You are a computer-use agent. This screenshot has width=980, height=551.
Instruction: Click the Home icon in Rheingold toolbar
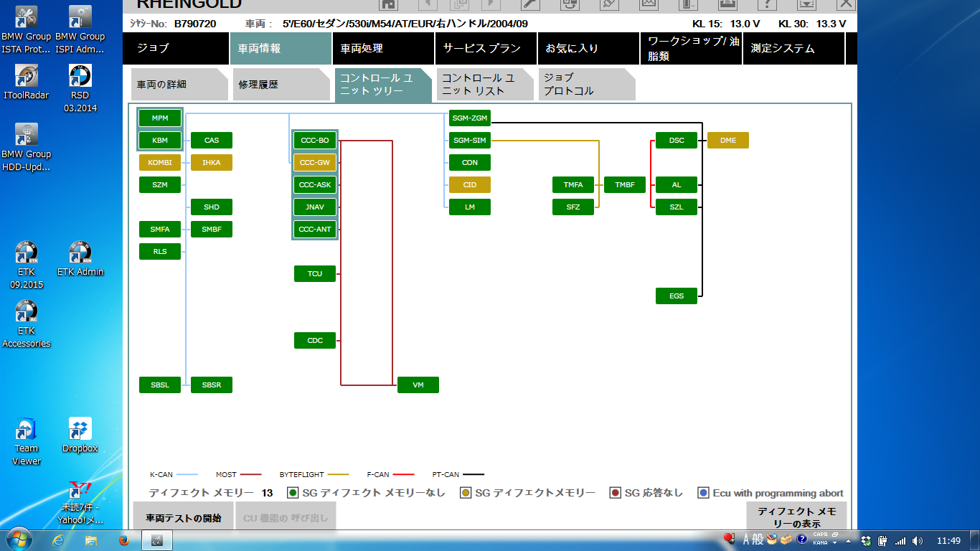point(388,4)
